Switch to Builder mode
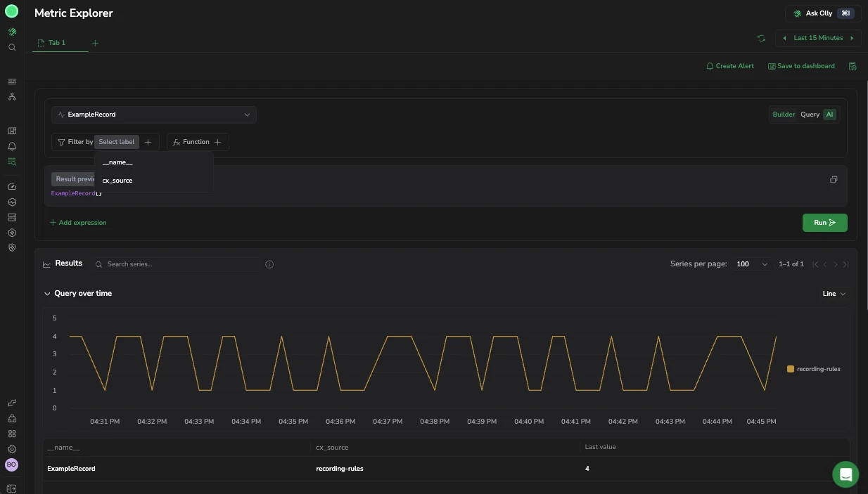 [784, 115]
